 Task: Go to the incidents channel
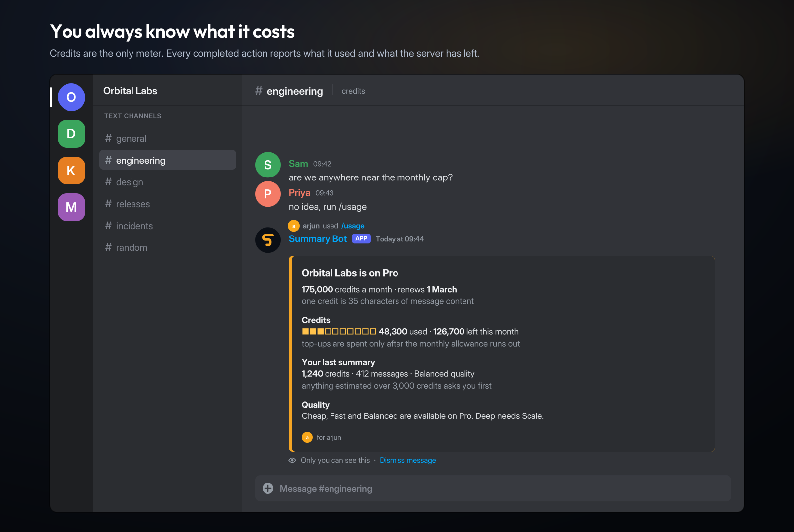point(168,226)
